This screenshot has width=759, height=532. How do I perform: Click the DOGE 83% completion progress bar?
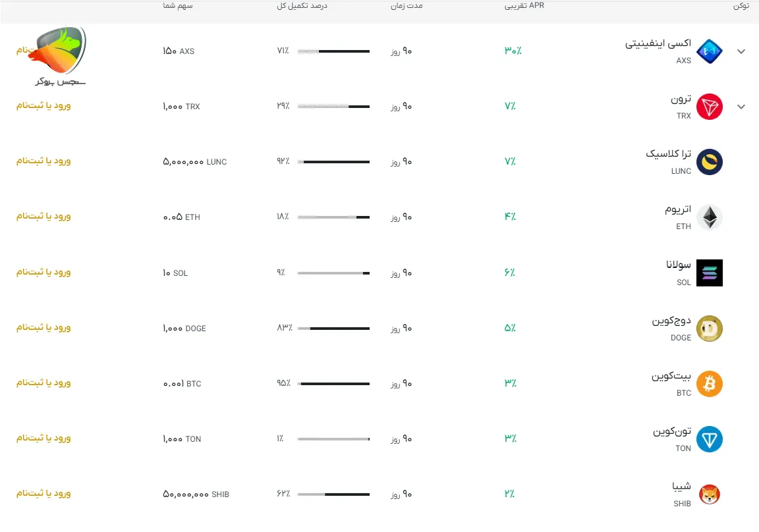pyautogui.click(x=333, y=329)
